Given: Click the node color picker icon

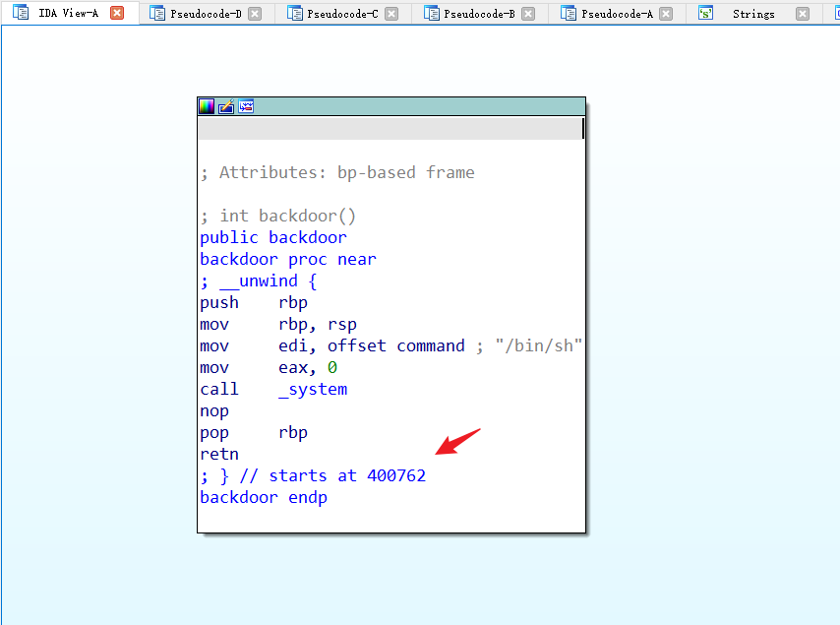Looking at the screenshot, I should click(207, 106).
